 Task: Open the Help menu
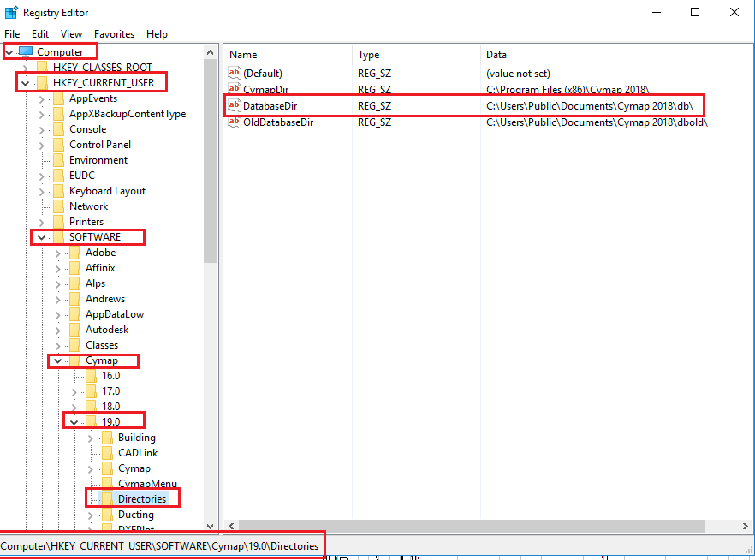157,34
